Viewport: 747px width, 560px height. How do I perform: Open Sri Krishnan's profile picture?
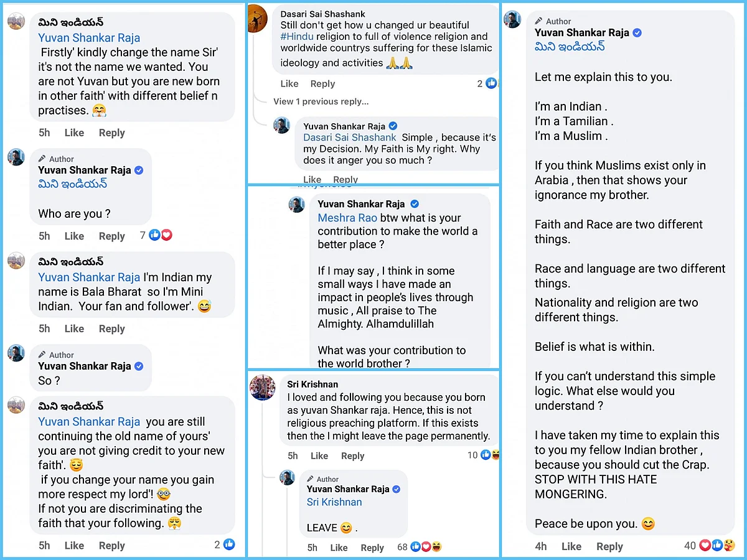pos(263,388)
